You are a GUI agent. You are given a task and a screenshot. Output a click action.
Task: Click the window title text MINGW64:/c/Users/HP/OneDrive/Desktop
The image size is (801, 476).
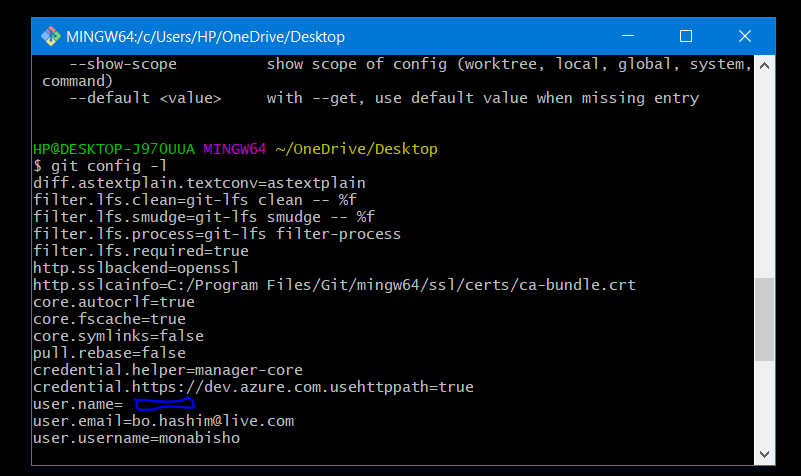pyautogui.click(x=205, y=37)
